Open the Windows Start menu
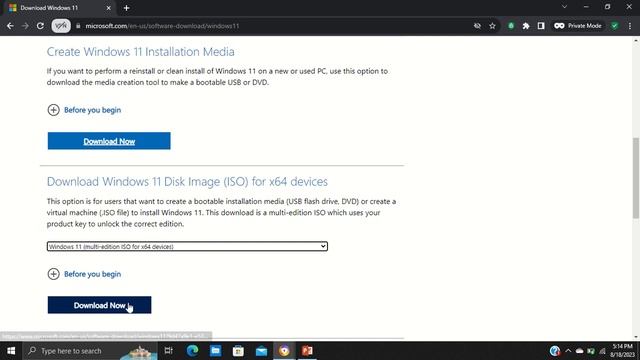The height and width of the screenshot is (360, 640). [x=11, y=351]
